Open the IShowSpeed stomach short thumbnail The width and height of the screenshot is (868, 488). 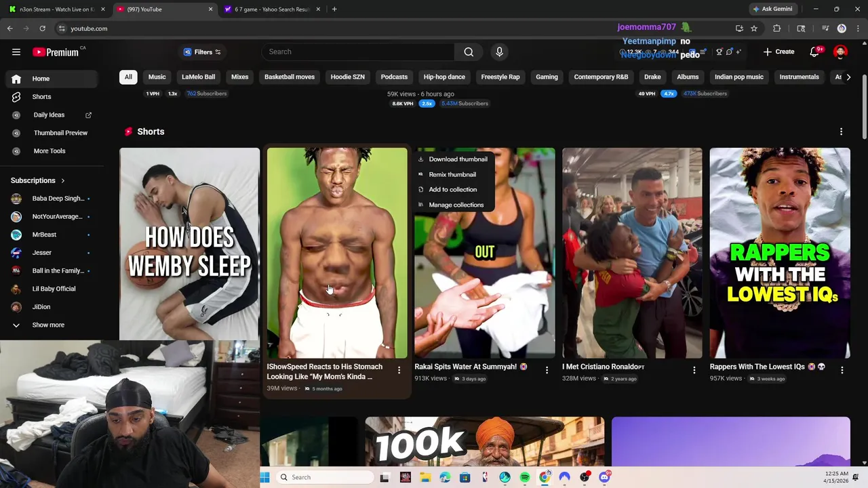click(x=337, y=253)
